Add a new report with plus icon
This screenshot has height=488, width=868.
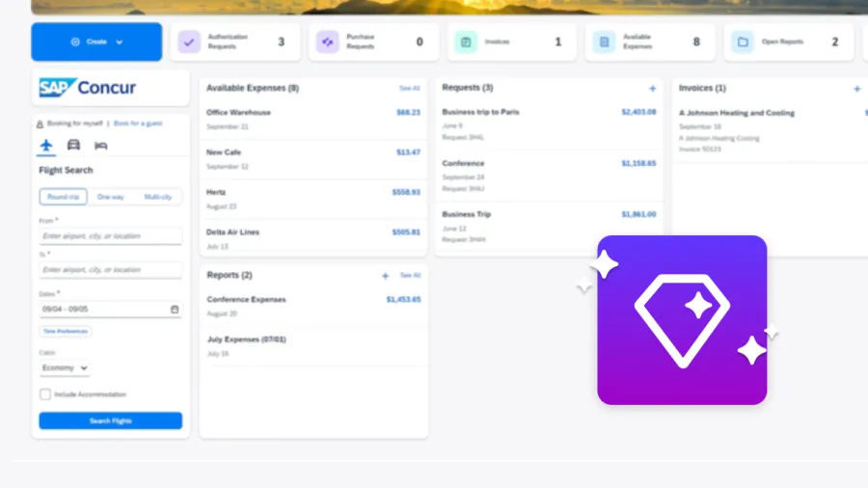(385, 276)
